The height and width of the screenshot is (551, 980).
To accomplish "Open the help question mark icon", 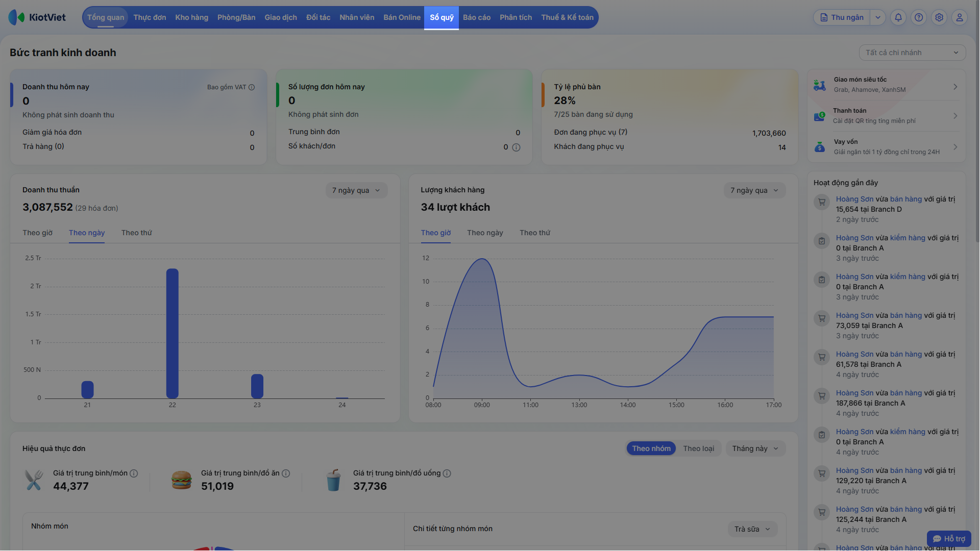I will tap(919, 17).
